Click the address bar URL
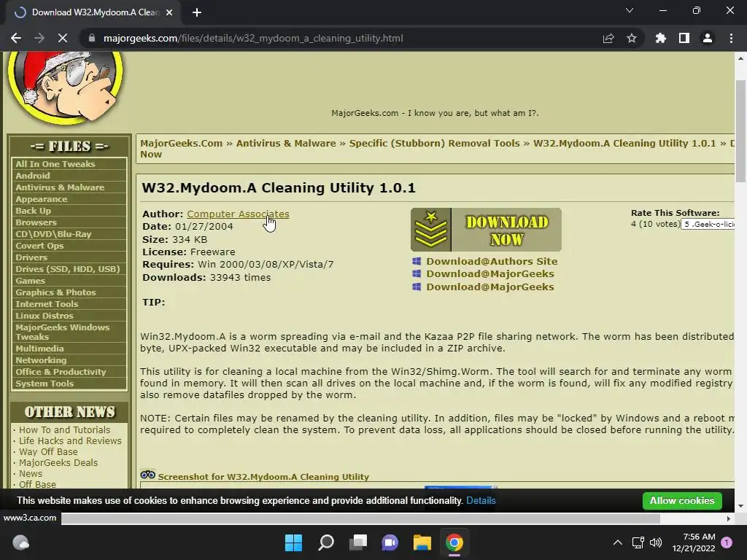Viewport: 747px width, 560px height. (x=253, y=38)
